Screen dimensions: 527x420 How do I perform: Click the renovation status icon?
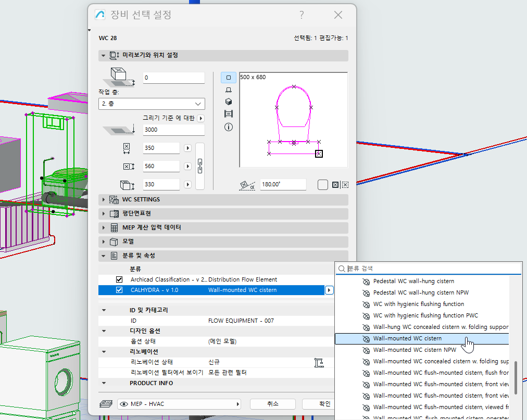(x=320, y=362)
